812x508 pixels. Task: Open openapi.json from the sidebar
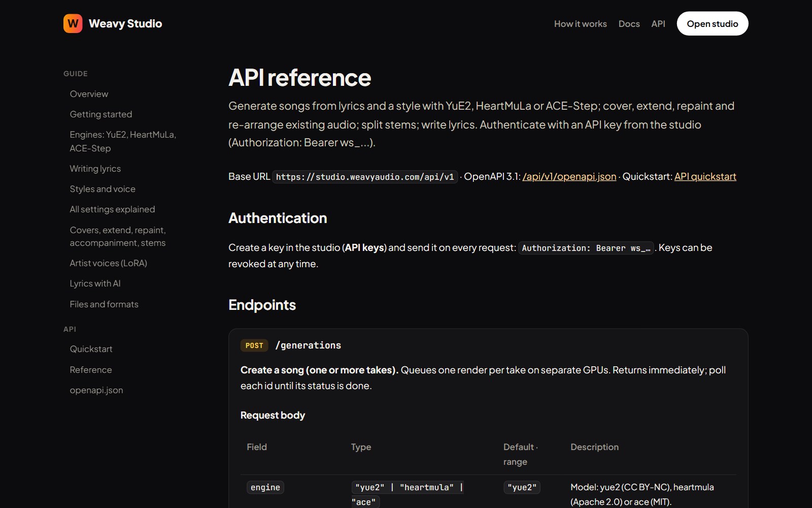coord(96,390)
